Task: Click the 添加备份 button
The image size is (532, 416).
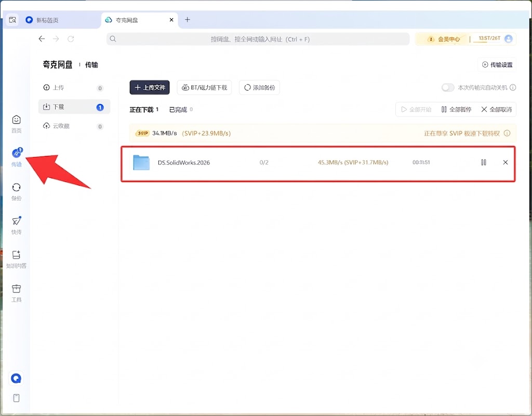Action: point(259,87)
